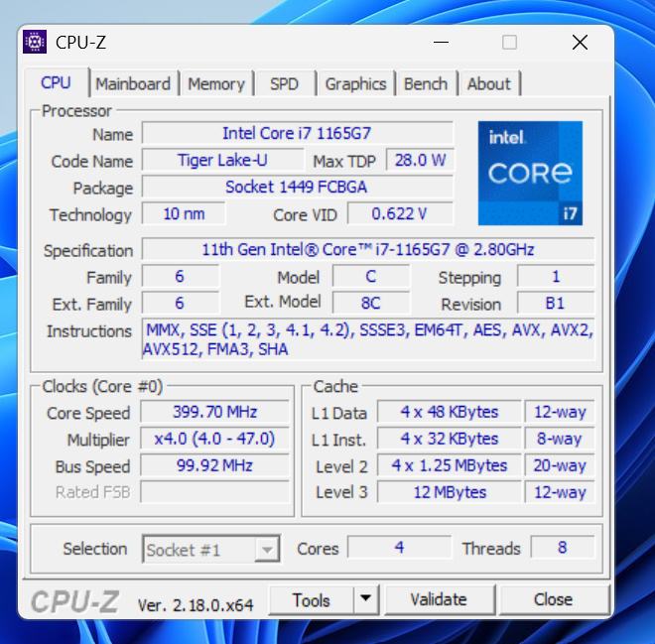This screenshot has width=655, height=644.
Task: Click the disabled maximize button
Action: click(x=510, y=43)
